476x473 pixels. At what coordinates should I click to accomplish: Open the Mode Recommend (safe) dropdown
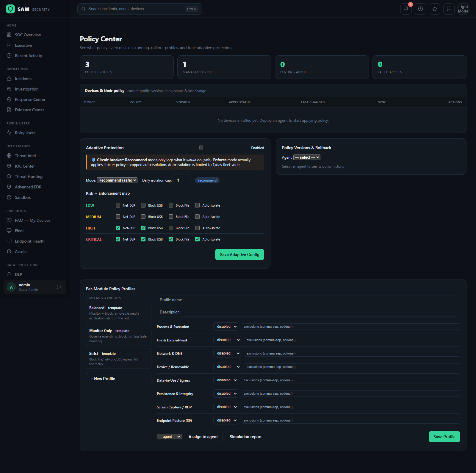[x=117, y=180]
